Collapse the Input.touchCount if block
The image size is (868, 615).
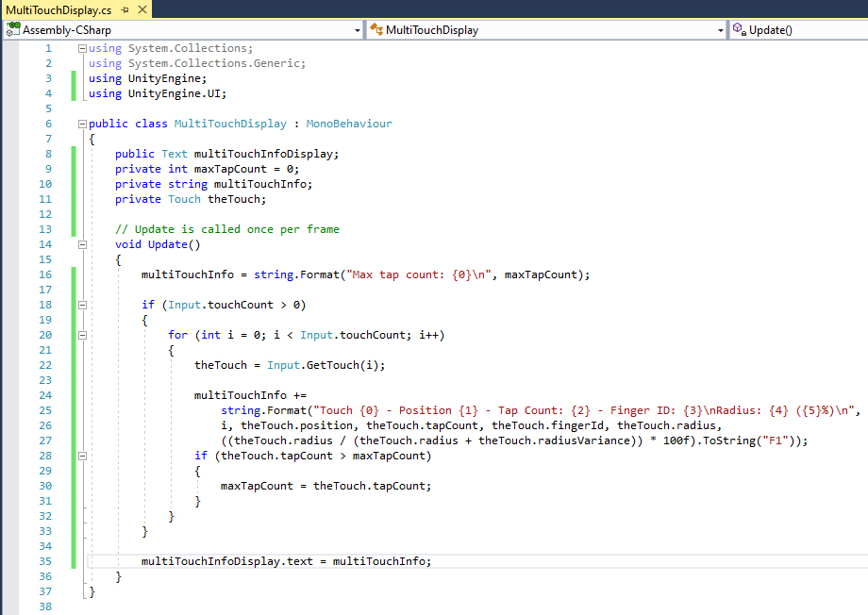pyautogui.click(x=83, y=305)
